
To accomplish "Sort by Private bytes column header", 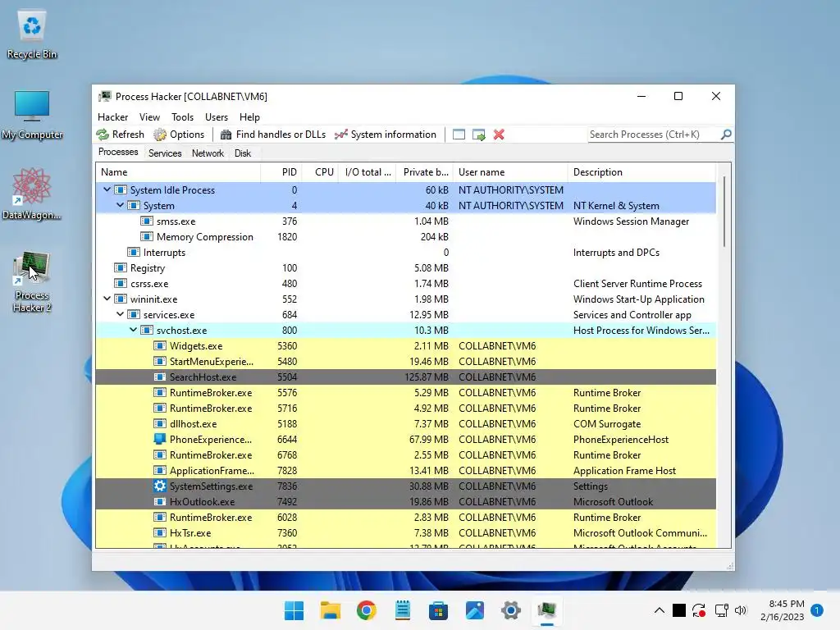I will [425, 172].
